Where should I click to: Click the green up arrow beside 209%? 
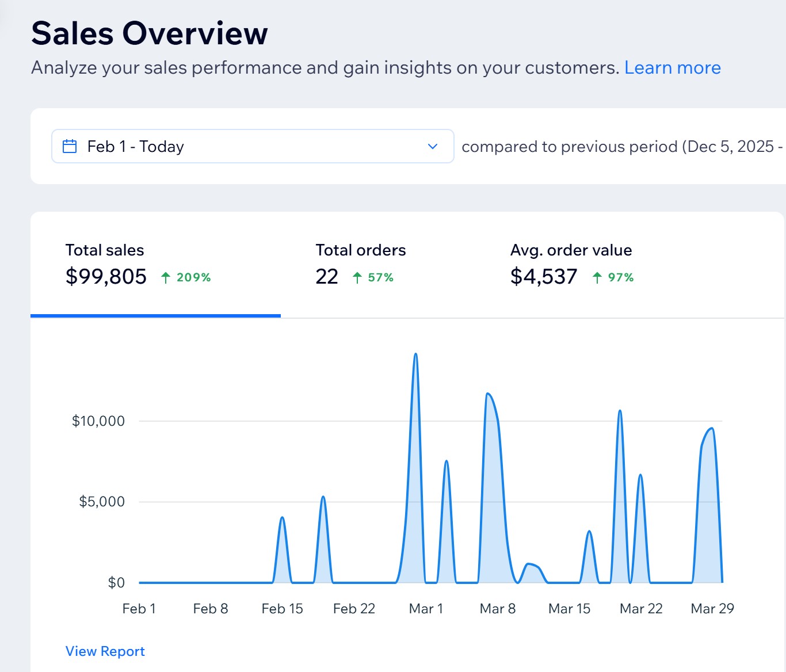(166, 278)
